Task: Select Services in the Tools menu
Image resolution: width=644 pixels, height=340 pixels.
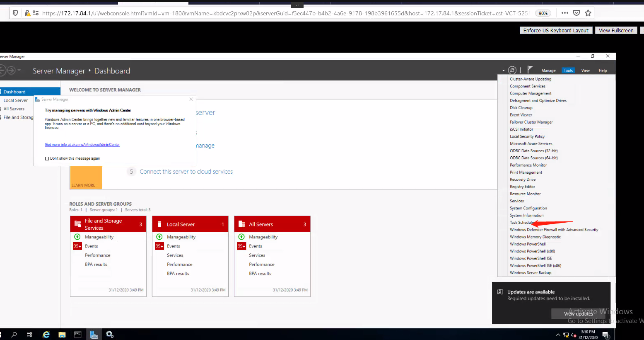Action: pyautogui.click(x=517, y=201)
